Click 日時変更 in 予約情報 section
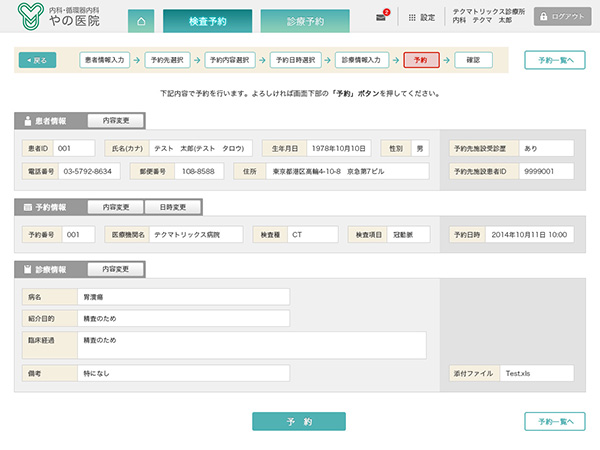The height and width of the screenshot is (450, 600). (x=172, y=207)
